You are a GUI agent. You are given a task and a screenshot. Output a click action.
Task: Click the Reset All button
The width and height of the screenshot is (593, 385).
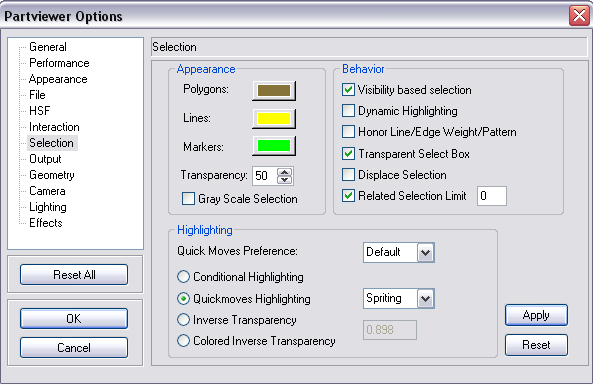click(x=74, y=275)
